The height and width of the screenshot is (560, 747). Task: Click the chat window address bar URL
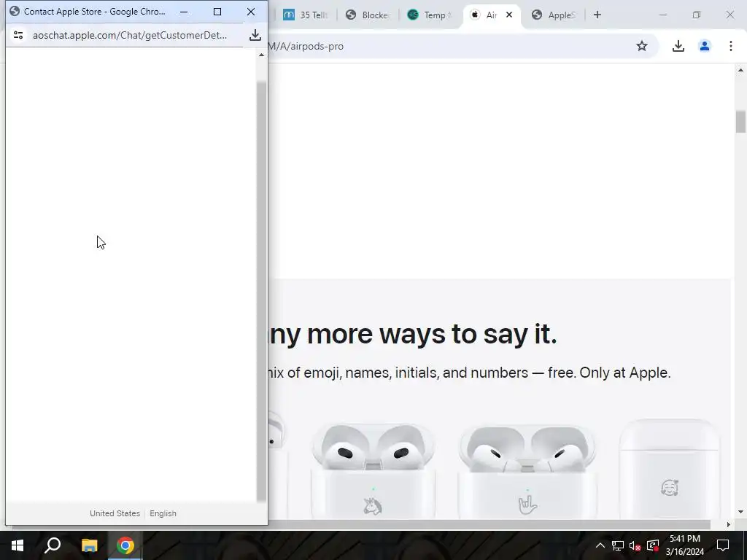tap(130, 35)
